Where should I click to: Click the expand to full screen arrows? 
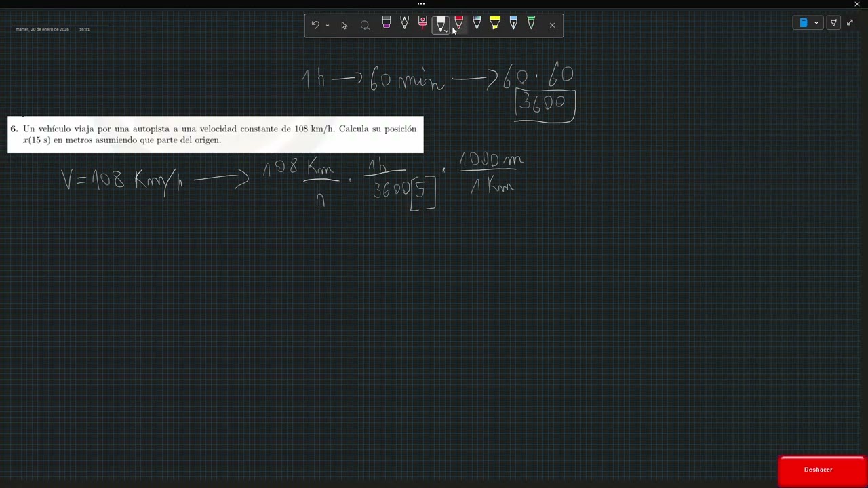click(850, 22)
